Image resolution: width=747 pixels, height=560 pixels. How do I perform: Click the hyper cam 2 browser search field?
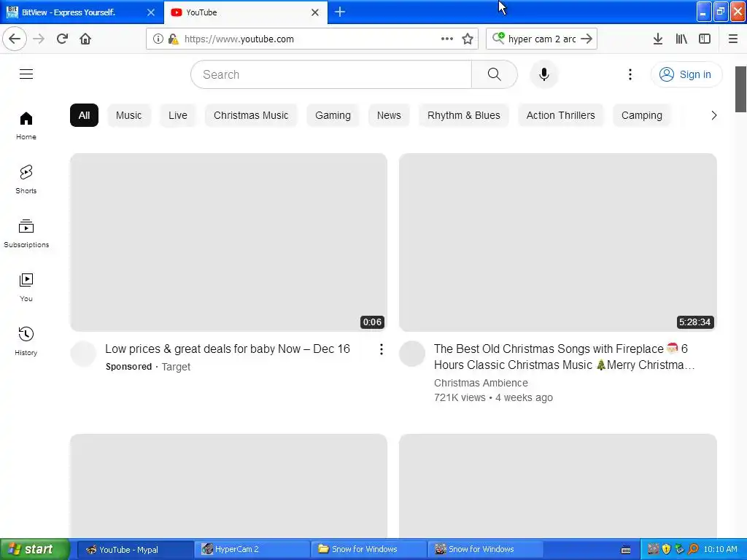(542, 39)
